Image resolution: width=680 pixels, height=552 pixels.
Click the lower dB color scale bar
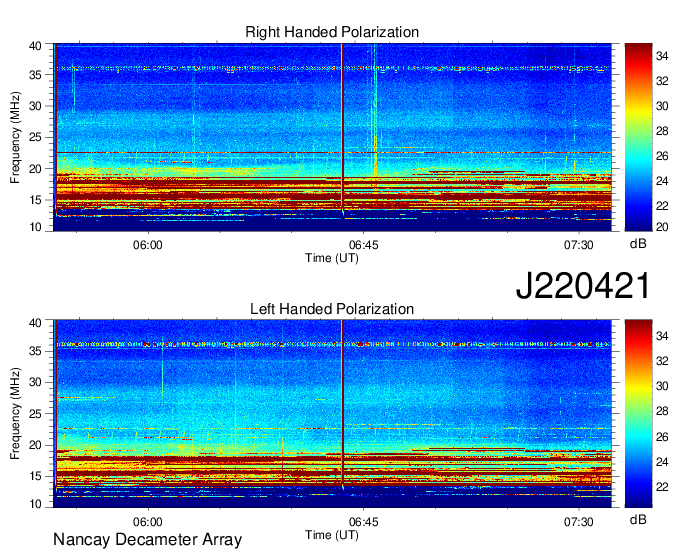click(638, 414)
